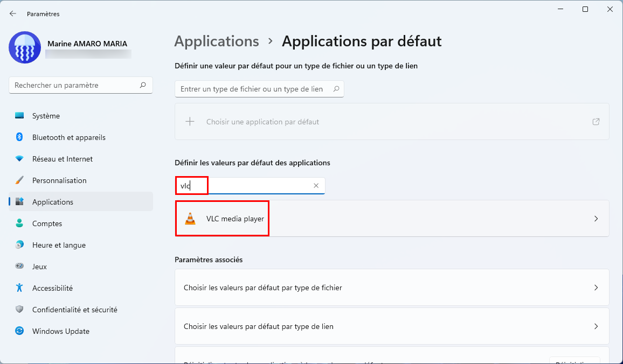623x364 pixels.
Task: Click the Bluetooth icon
Action: click(x=19, y=137)
